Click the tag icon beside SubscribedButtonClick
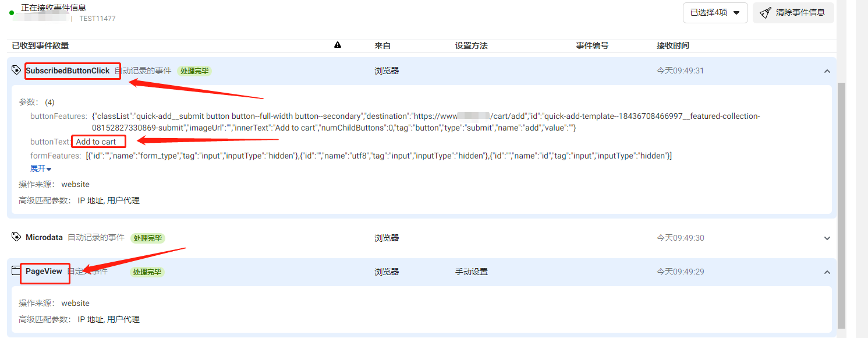Image resolution: width=868 pixels, height=338 pixels. [x=16, y=70]
